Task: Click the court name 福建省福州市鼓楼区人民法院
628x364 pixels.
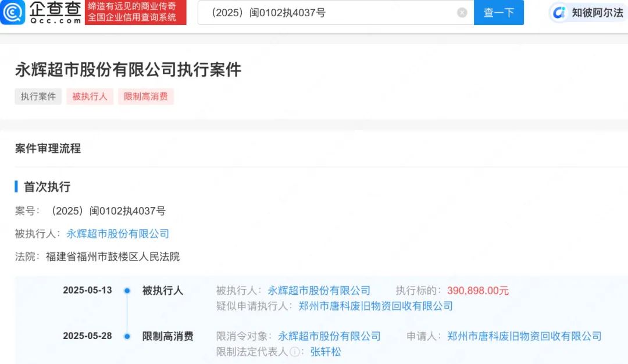Action: tap(113, 256)
